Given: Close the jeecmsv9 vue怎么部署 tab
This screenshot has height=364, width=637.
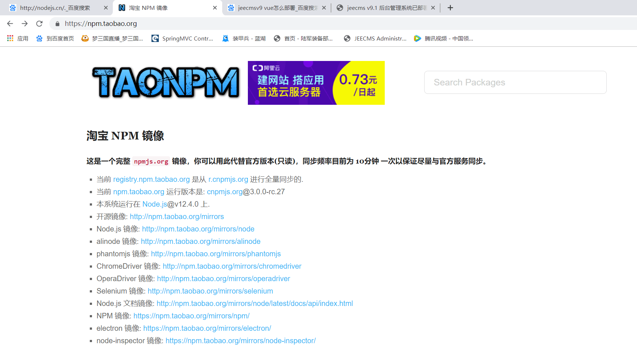Looking at the screenshot, I should (324, 8).
